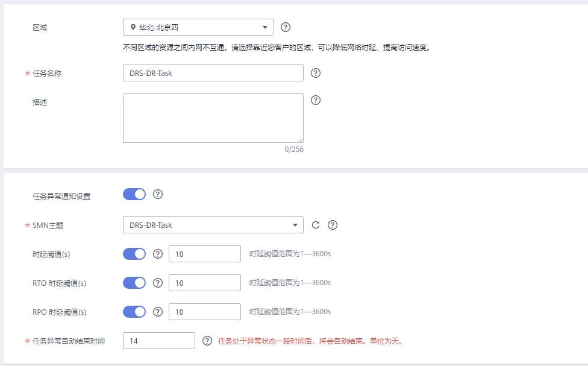Click the RPO 时延阈值 help icon
Image resolution: width=588 pixels, height=366 pixels.
pyautogui.click(x=158, y=312)
